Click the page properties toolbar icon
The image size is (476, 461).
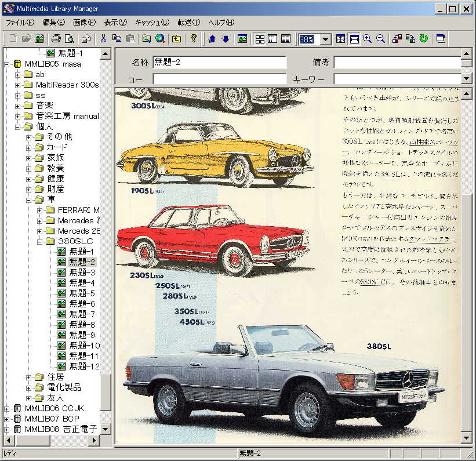point(86,39)
